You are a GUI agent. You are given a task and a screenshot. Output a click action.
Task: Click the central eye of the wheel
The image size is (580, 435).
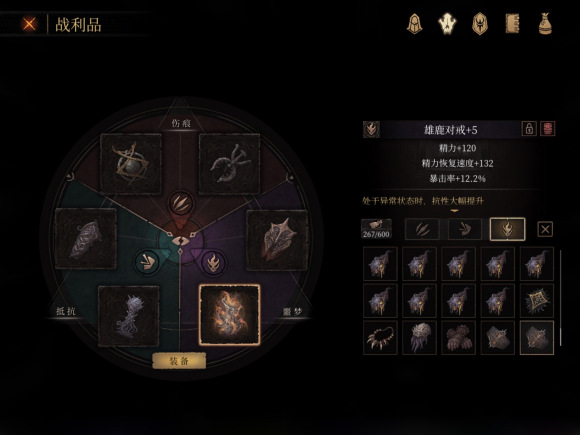coord(180,241)
